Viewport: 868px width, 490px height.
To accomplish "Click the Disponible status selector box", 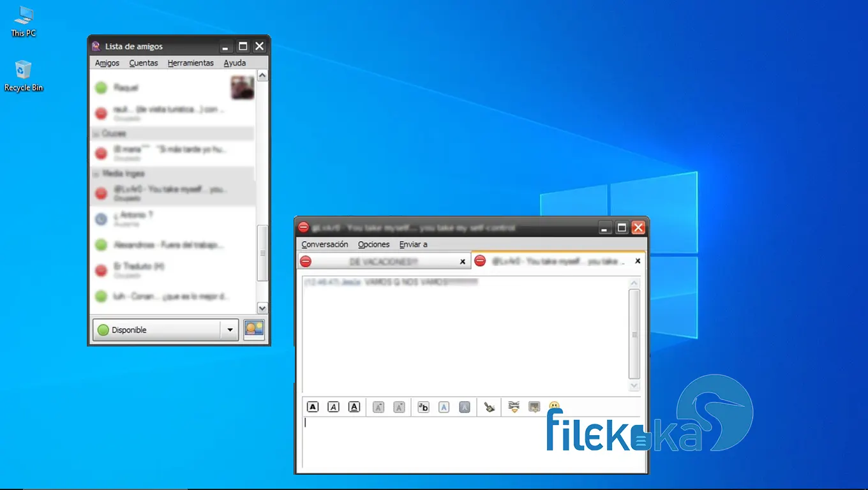I will (166, 330).
